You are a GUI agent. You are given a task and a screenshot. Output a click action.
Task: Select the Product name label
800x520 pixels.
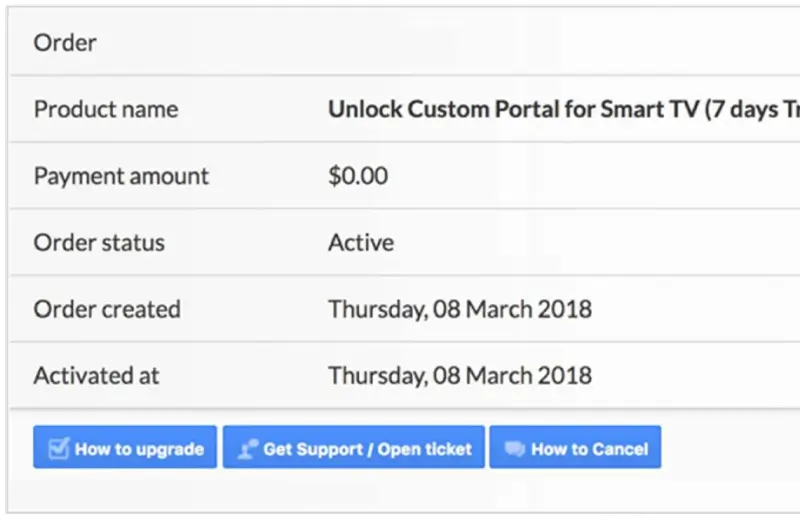coord(106,110)
